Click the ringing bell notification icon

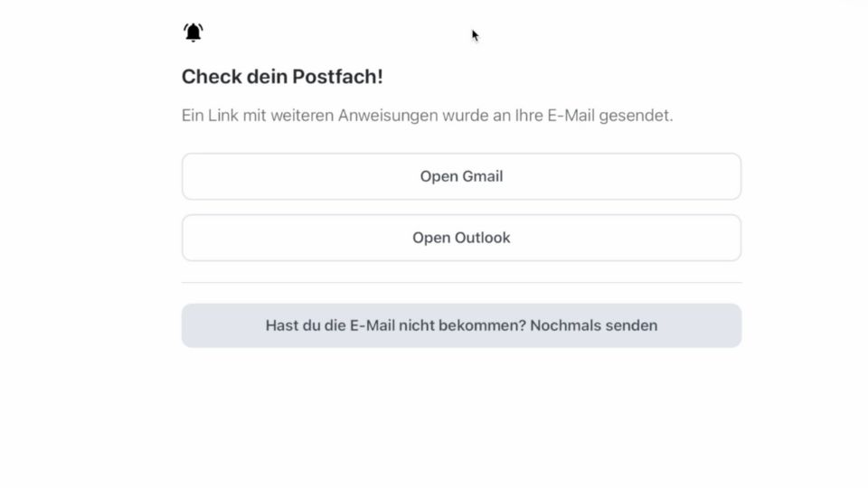(x=193, y=33)
